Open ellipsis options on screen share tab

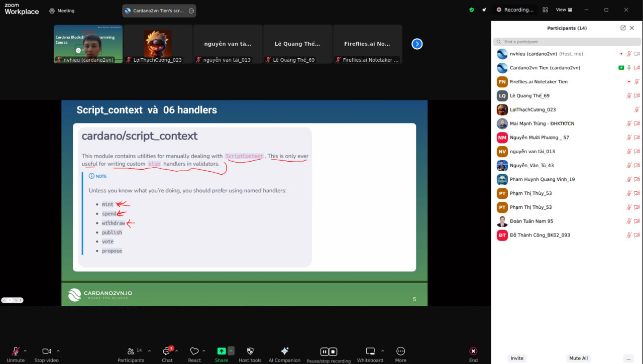[x=191, y=11]
